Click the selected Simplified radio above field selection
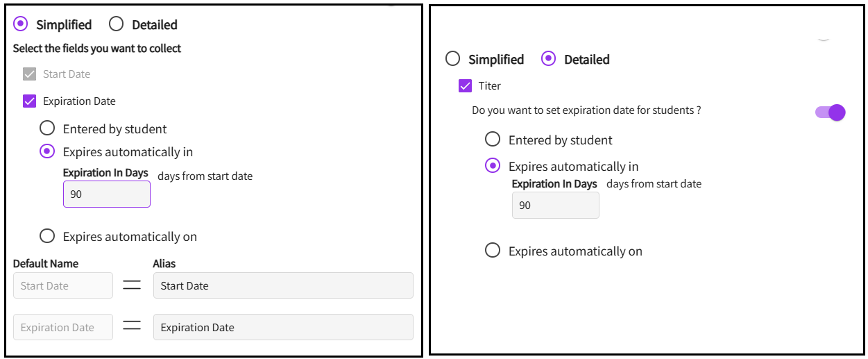 tap(21, 24)
